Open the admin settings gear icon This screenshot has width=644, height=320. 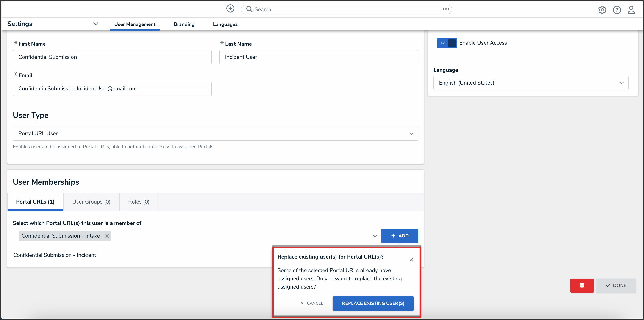pyautogui.click(x=602, y=10)
